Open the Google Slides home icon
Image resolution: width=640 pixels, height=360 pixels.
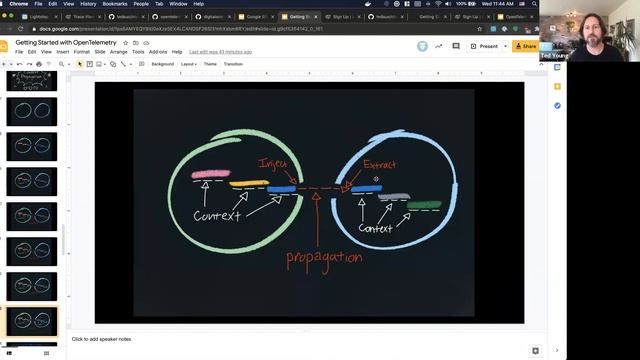[4, 46]
